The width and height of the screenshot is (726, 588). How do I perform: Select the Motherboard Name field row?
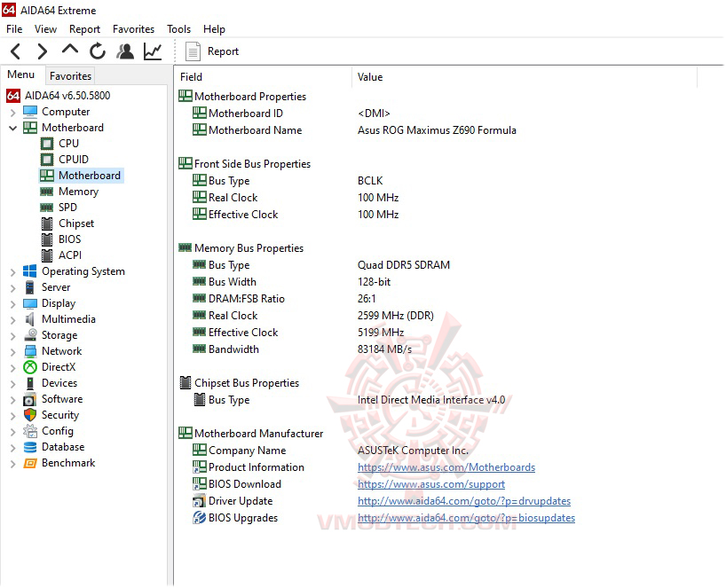coord(255,130)
